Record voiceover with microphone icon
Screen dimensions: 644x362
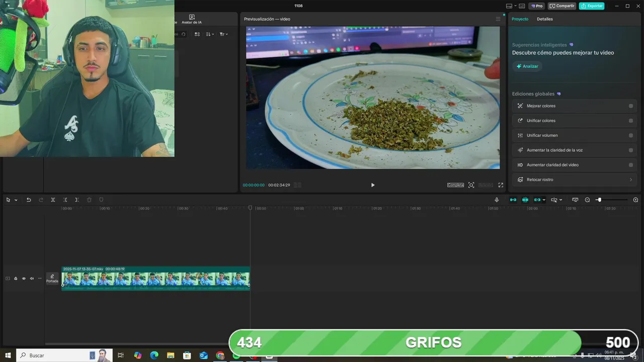click(x=497, y=200)
